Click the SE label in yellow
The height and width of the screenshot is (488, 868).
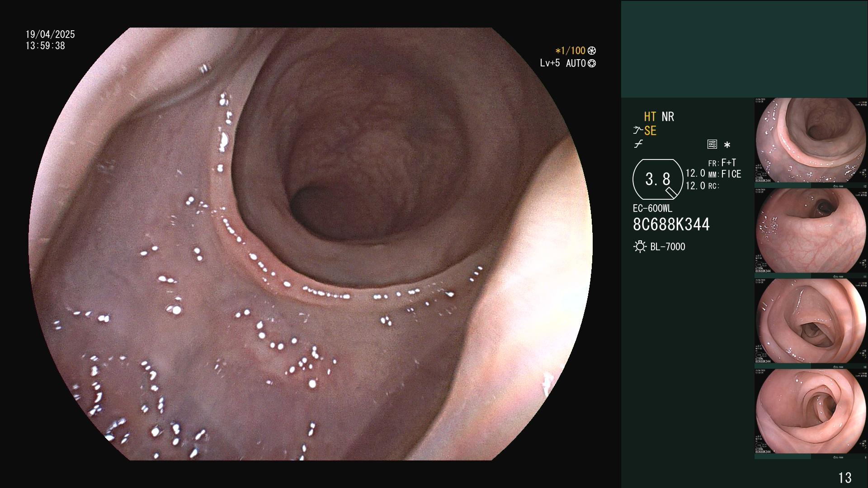(x=650, y=131)
